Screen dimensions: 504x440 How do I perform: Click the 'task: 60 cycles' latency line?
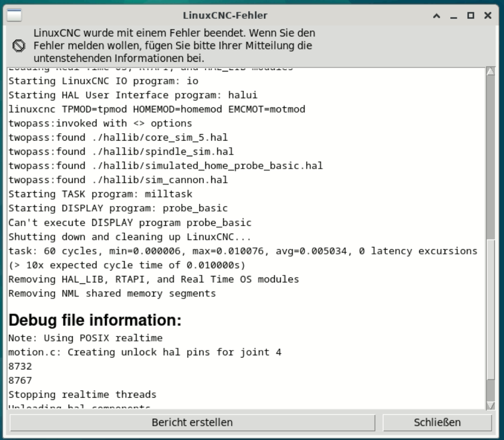(243, 251)
